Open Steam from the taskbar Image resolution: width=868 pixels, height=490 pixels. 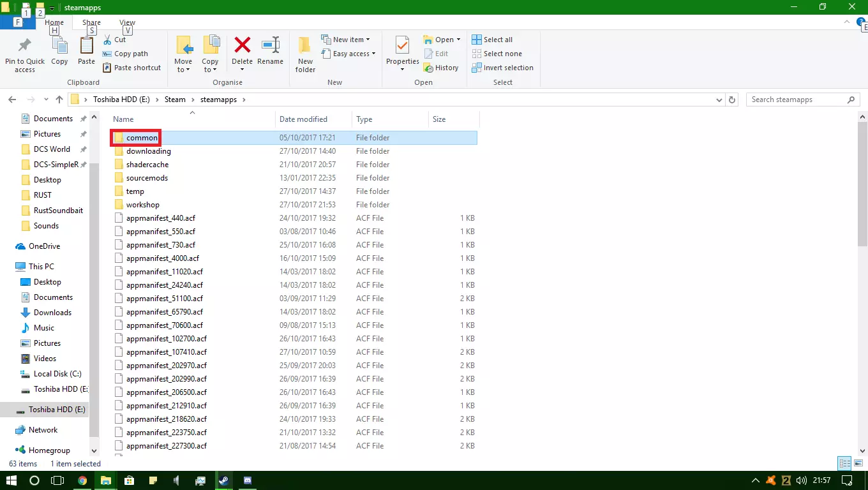(223, 480)
